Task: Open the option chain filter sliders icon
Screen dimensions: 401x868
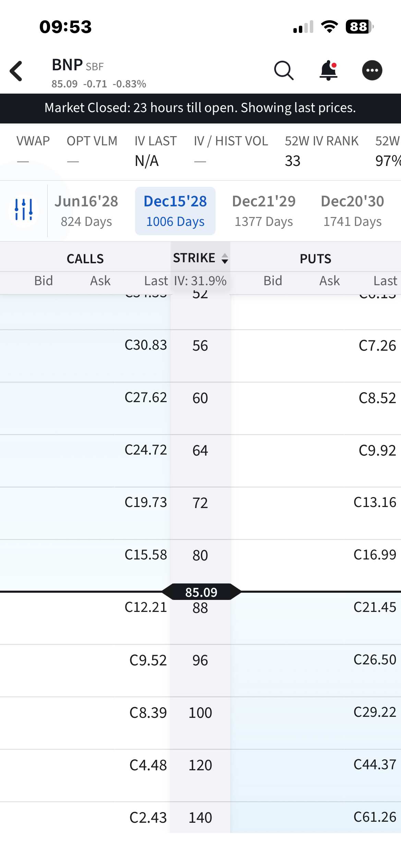Action: (x=23, y=210)
